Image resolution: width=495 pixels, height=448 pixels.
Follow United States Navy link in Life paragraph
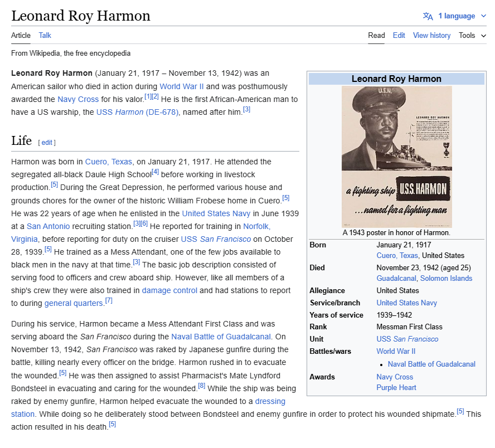point(216,213)
